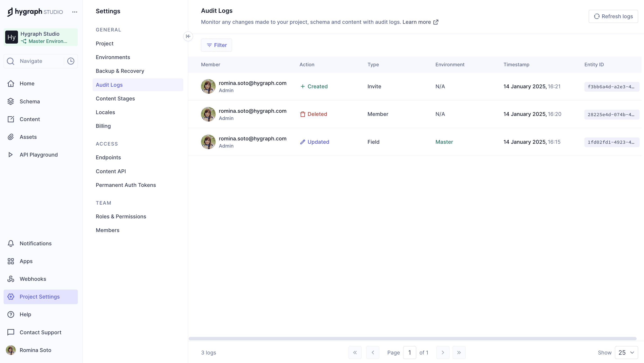Image resolution: width=644 pixels, height=363 pixels.
Task: Launch the API Playground
Action: click(38, 154)
